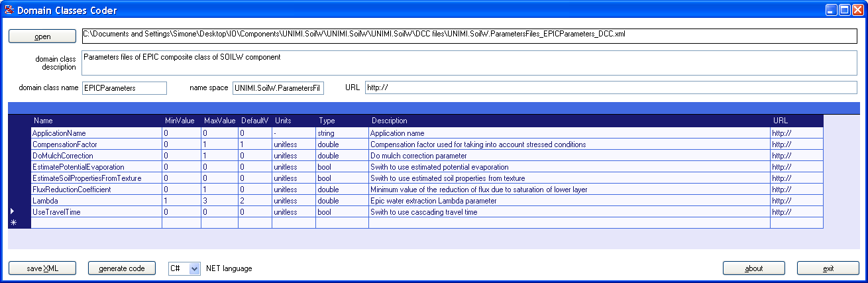The image size is (868, 283).
Task: Select the ApplicationName cell
Action: pos(97,133)
